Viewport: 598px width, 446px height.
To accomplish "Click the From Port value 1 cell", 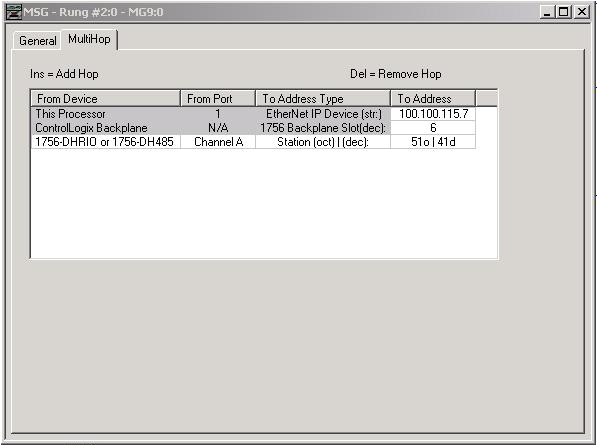I will tap(218, 114).
